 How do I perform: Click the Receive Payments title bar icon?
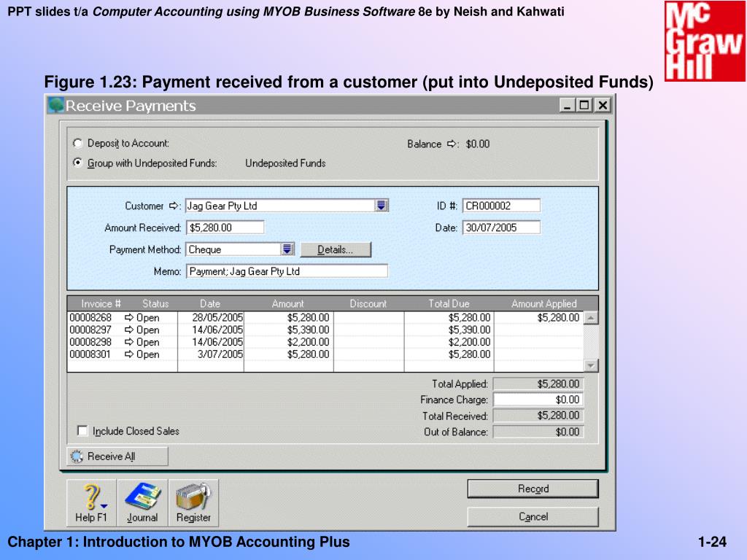pos(55,105)
